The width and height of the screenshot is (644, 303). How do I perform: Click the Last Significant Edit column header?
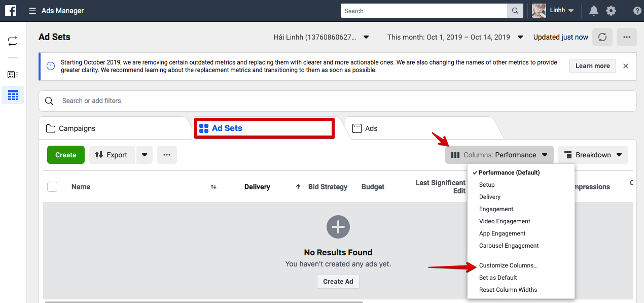pos(440,187)
